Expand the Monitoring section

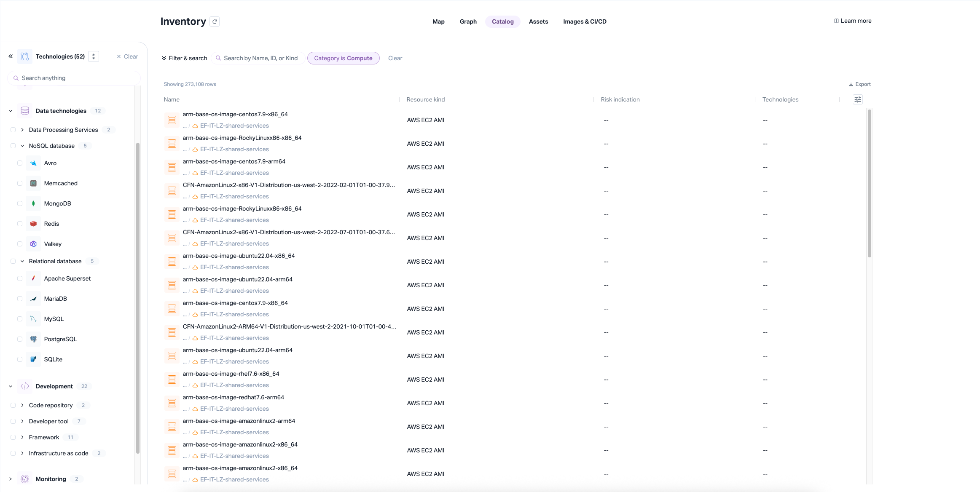click(11, 479)
